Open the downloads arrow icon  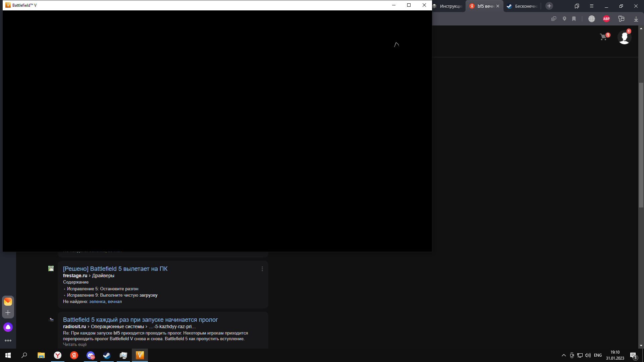pos(636,19)
